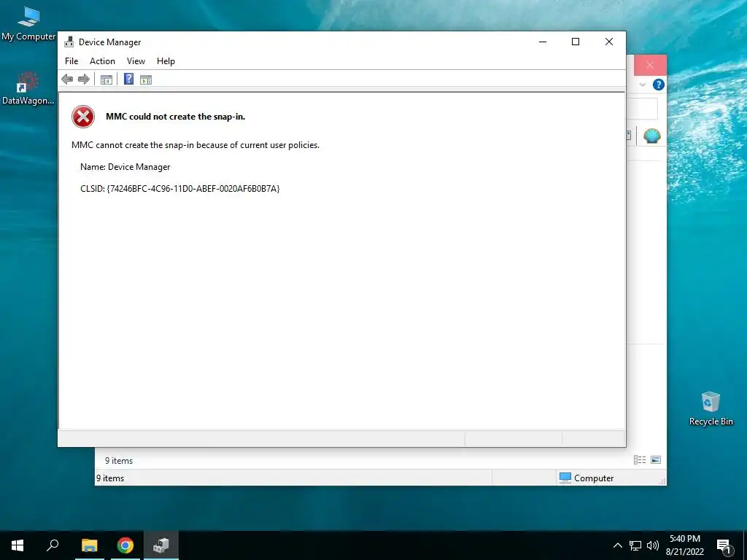Click the user policies message text
The width and height of the screenshot is (747, 560).
196,145
